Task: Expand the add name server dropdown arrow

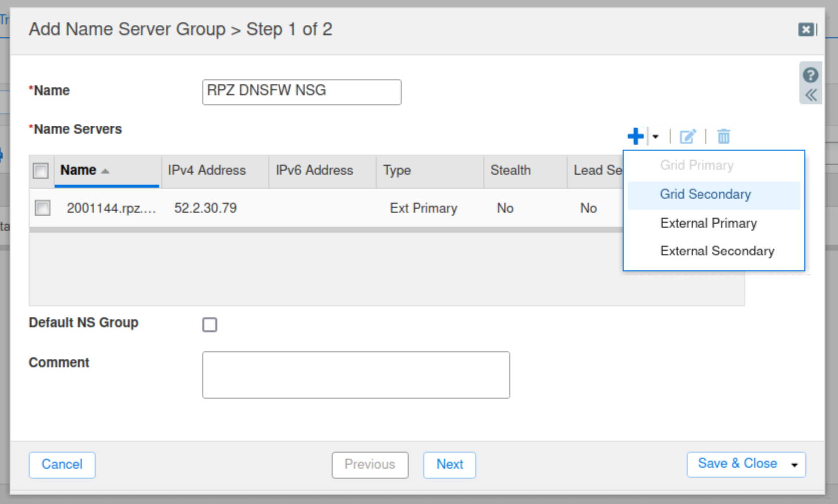Action: coord(655,136)
